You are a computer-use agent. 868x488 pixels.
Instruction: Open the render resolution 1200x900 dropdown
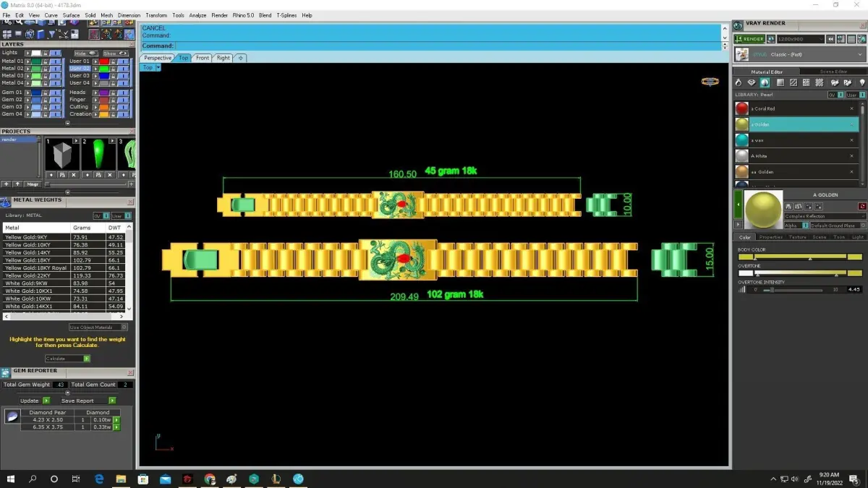pos(800,39)
